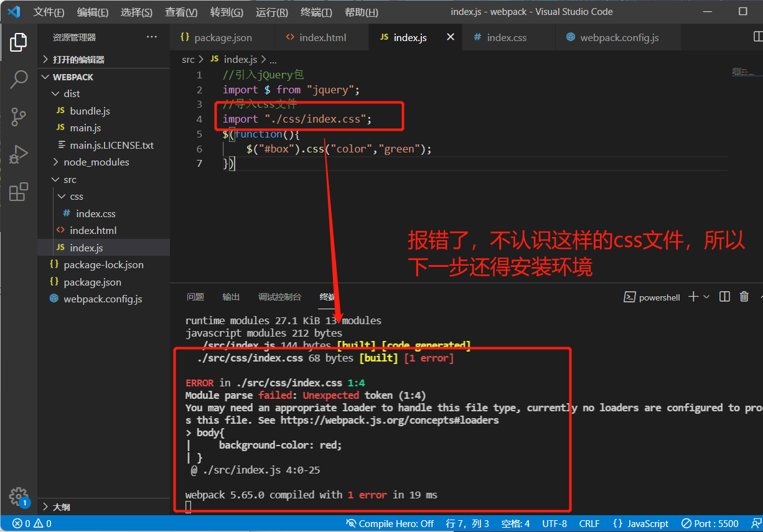Open the 运行(R) menu

tap(272, 12)
